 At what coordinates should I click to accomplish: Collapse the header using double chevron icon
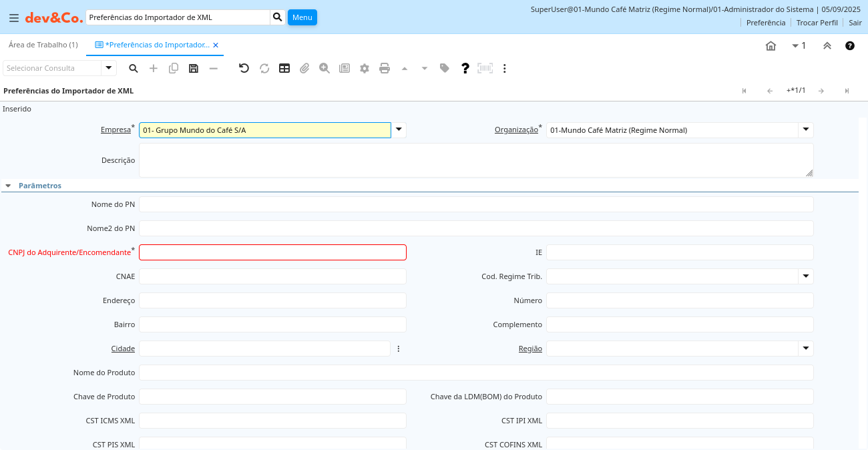click(x=827, y=45)
